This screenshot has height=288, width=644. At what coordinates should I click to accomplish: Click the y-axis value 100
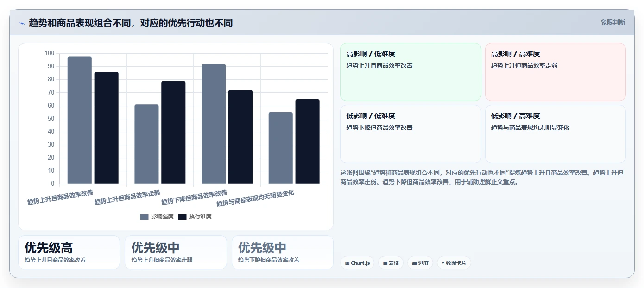click(x=50, y=53)
